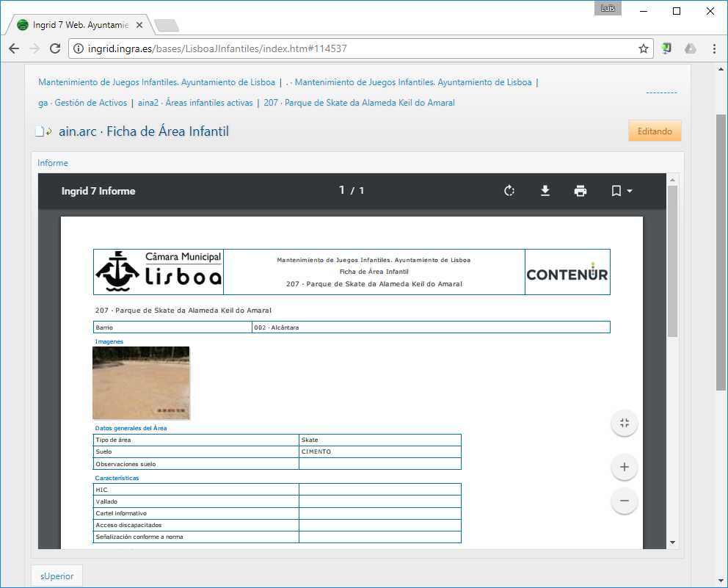Go back to the previous page
The image size is (728, 588).
point(14,48)
